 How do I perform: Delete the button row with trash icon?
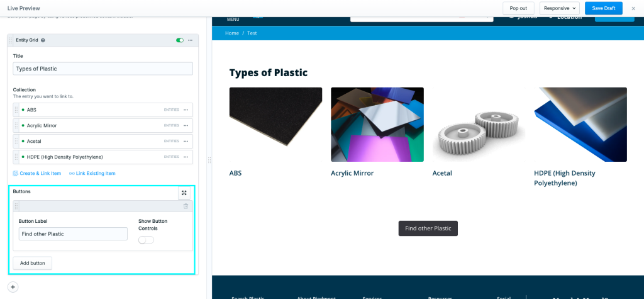[186, 206]
